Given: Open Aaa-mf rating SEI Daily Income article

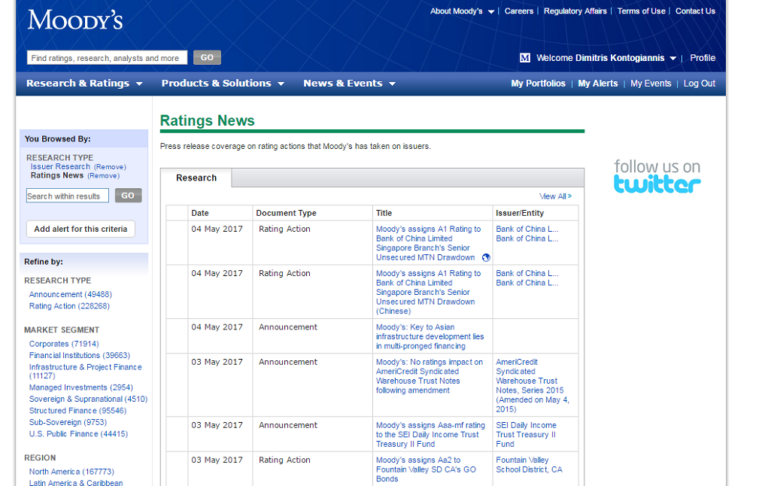Looking at the screenshot, I should [431, 435].
